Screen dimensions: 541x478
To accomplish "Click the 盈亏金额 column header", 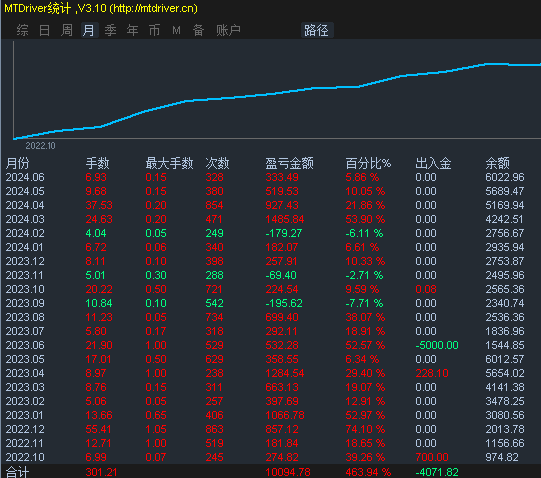I will coord(289,163).
